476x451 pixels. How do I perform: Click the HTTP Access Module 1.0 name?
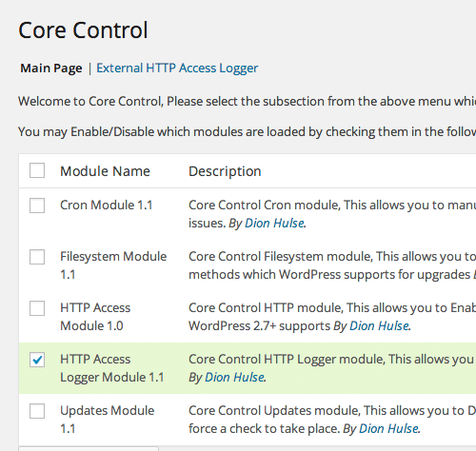tap(95, 317)
